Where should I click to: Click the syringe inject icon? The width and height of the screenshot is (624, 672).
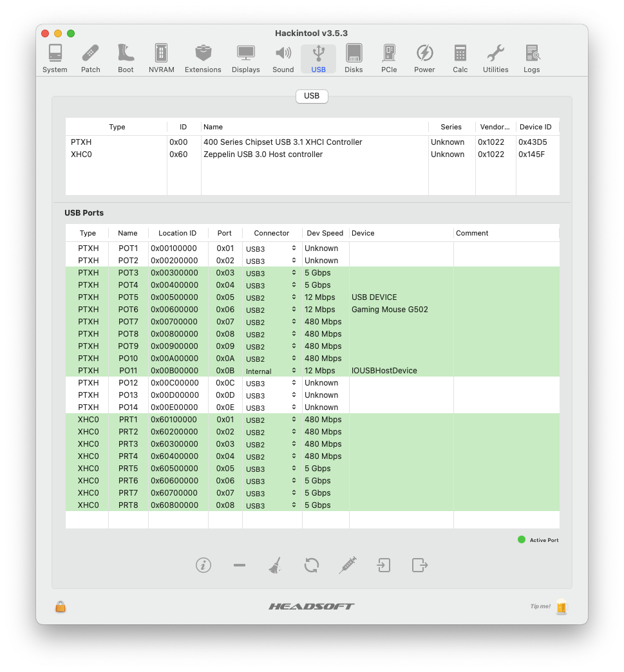[348, 565]
